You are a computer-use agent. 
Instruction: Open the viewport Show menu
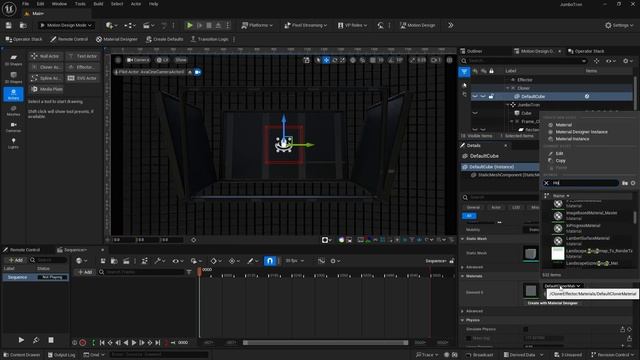click(181, 60)
